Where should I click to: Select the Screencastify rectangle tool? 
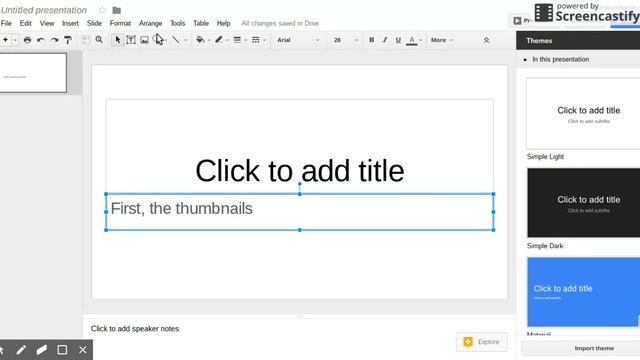(x=62, y=350)
